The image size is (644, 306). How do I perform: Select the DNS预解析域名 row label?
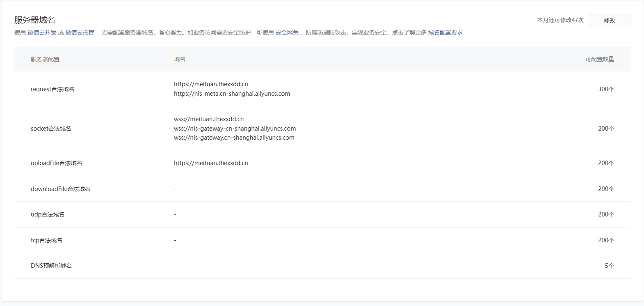tap(51, 266)
